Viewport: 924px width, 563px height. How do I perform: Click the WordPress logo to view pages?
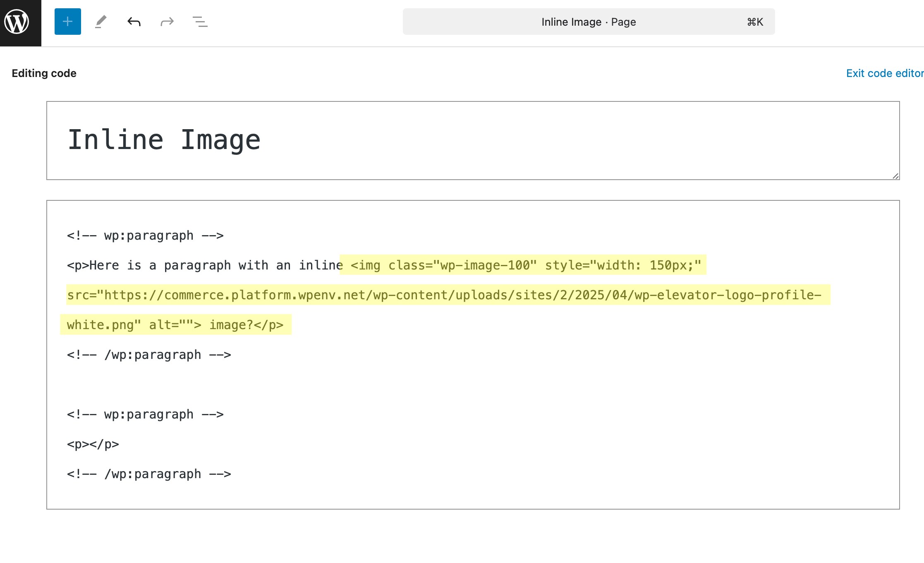(17, 22)
